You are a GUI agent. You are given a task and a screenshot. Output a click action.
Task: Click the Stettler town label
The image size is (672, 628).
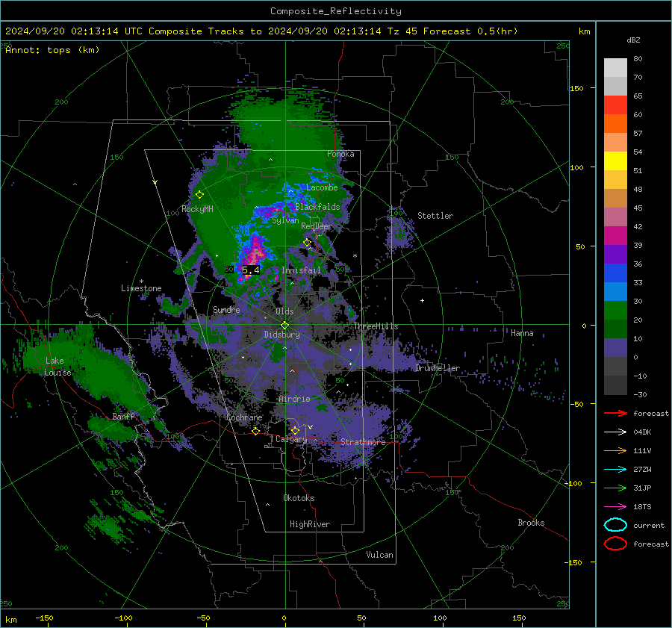click(x=435, y=216)
